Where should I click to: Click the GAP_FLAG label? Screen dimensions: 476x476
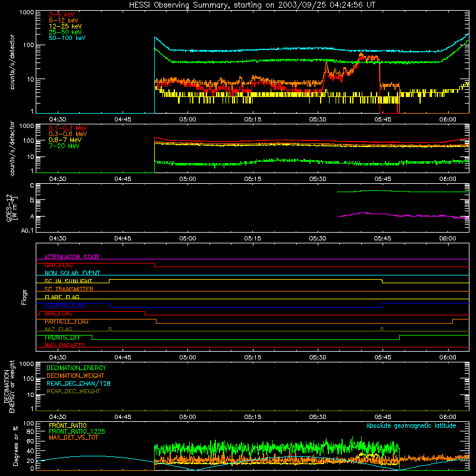(x=58, y=265)
